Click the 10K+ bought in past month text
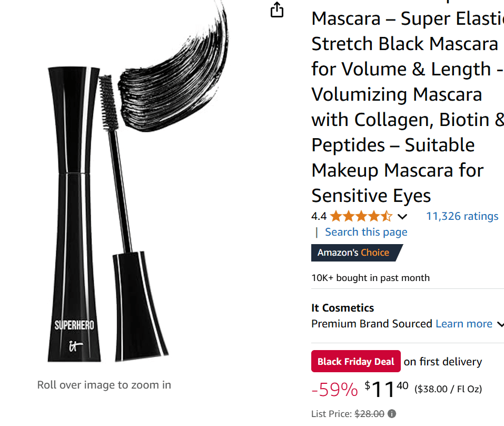This screenshot has width=504, height=426. 370,278
